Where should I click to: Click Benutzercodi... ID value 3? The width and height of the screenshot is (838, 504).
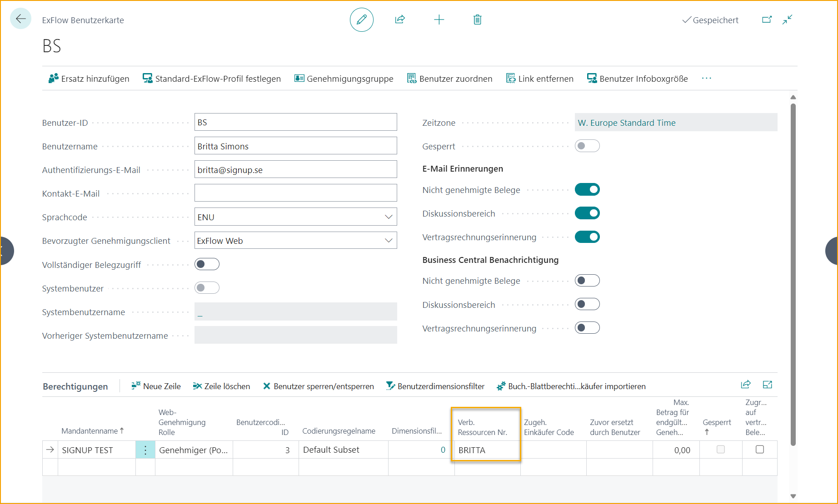tap(266, 450)
